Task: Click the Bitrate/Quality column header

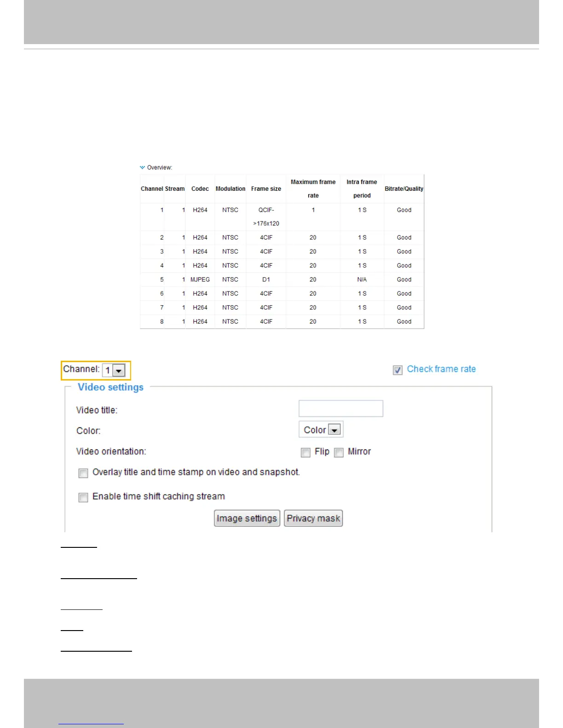Action: tap(404, 189)
